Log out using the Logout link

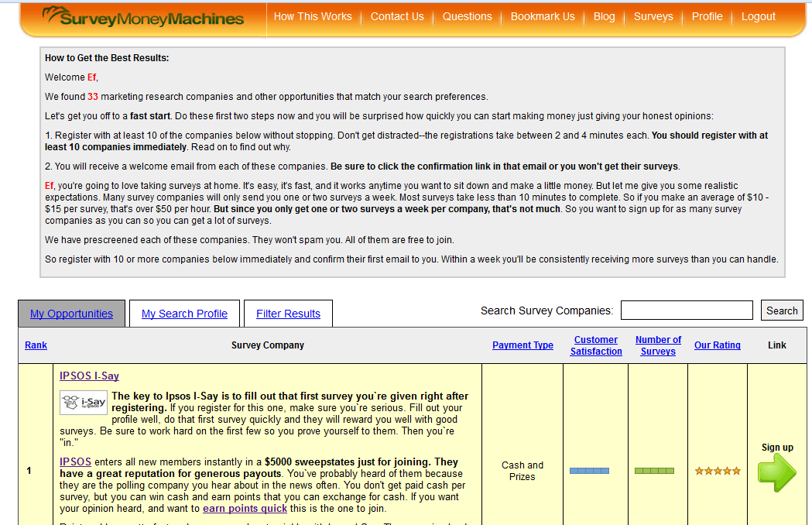click(x=758, y=16)
